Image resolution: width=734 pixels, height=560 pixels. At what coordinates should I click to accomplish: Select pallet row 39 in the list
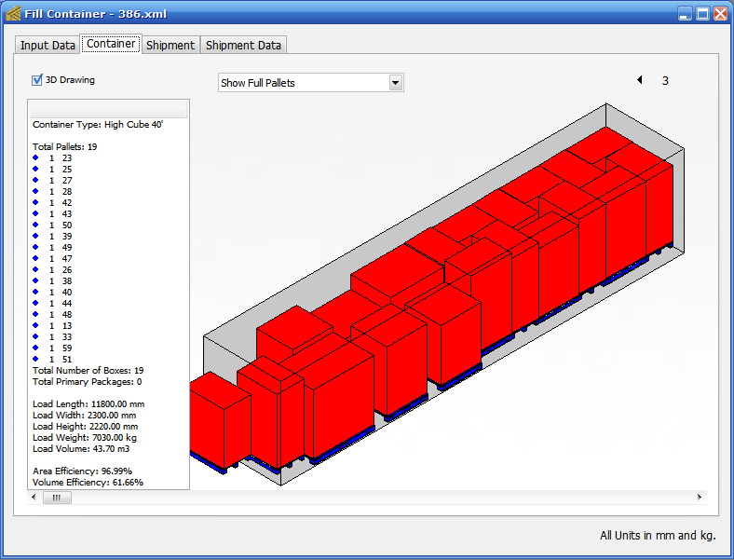click(52, 237)
